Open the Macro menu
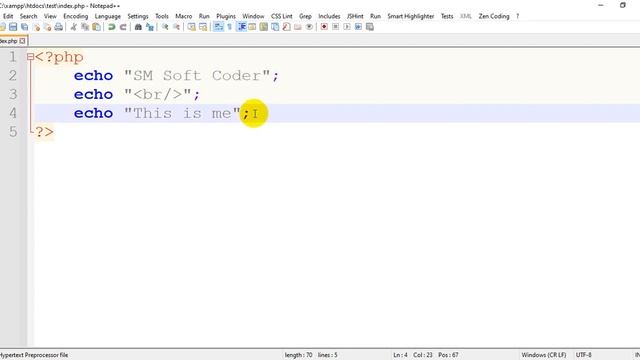The width and height of the screenshot is (640, 360). pos(184,16)
